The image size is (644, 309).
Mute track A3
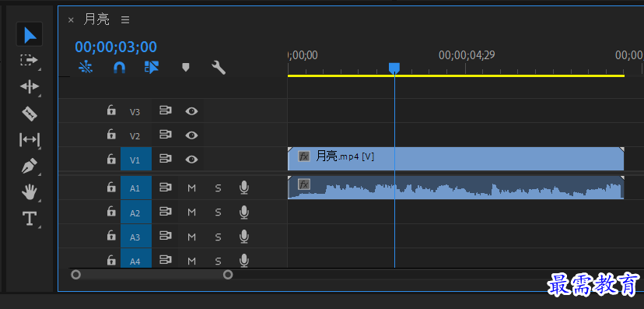192,237
